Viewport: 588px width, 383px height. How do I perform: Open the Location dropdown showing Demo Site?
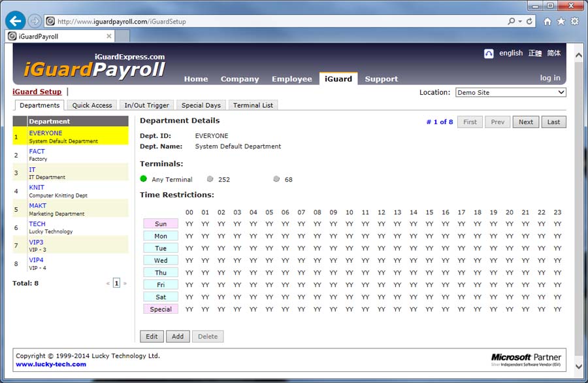(x=511, y=92)
